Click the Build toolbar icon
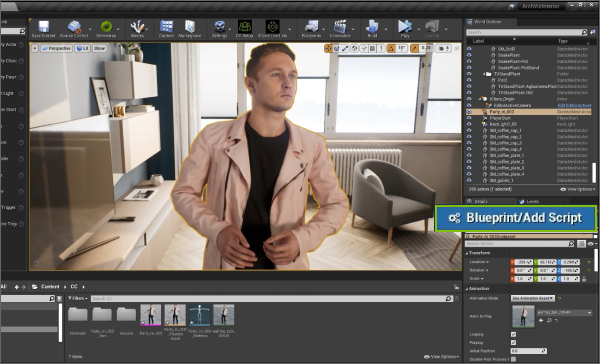Screen dimensions: 600x364 pyautogui.click(x=372, y=27)
